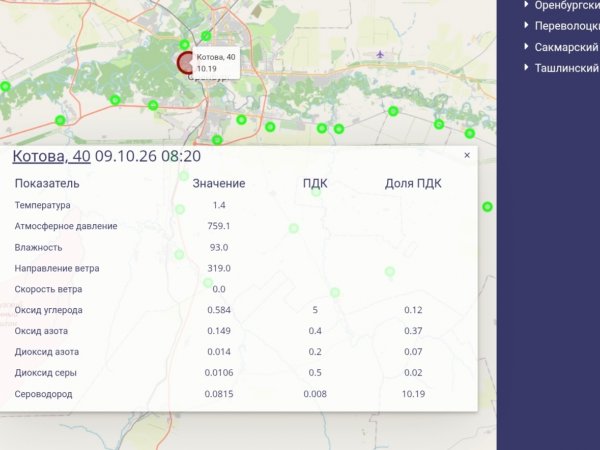The height and width of the screenshot is (450, 600).
Task: Select the Оксид азота ПДК share 0.37
Action: 413,331
